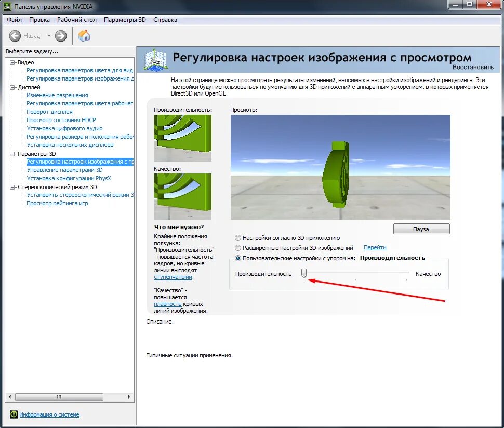The image size is (504, 428).
Task: Open Регулировка параметров цвета для видео
Action: pos(79,70)
